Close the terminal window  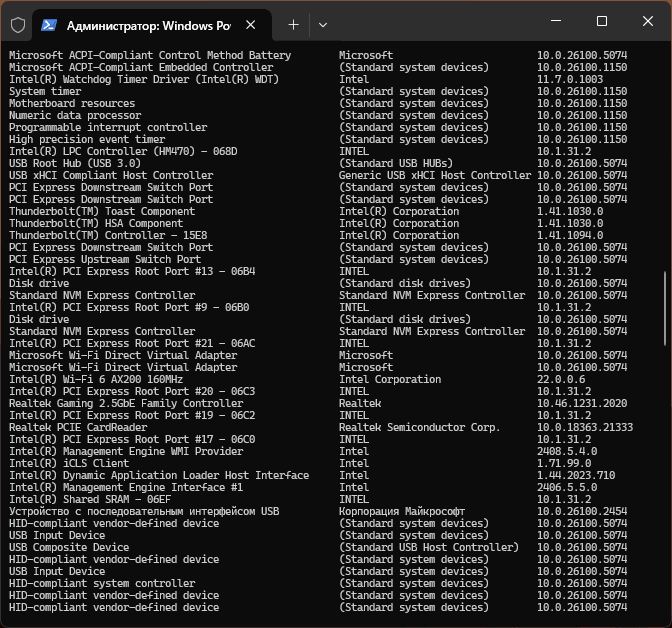pyautogui.click(x=648, y=21)
